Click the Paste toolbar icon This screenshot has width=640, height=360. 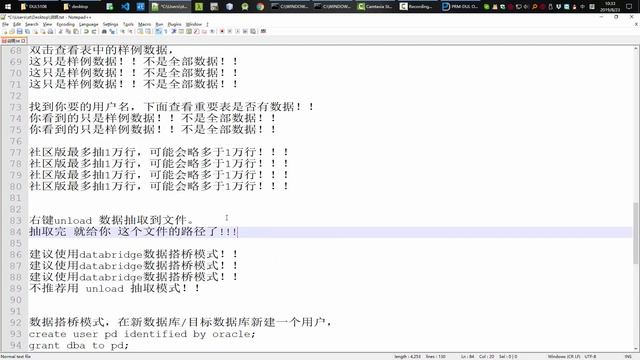(76, 31)
